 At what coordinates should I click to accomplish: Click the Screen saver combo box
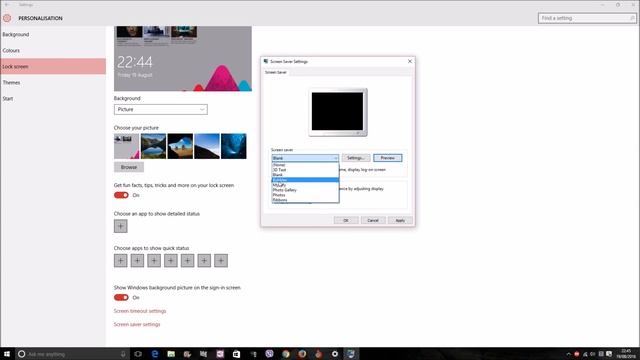point(305,158)
